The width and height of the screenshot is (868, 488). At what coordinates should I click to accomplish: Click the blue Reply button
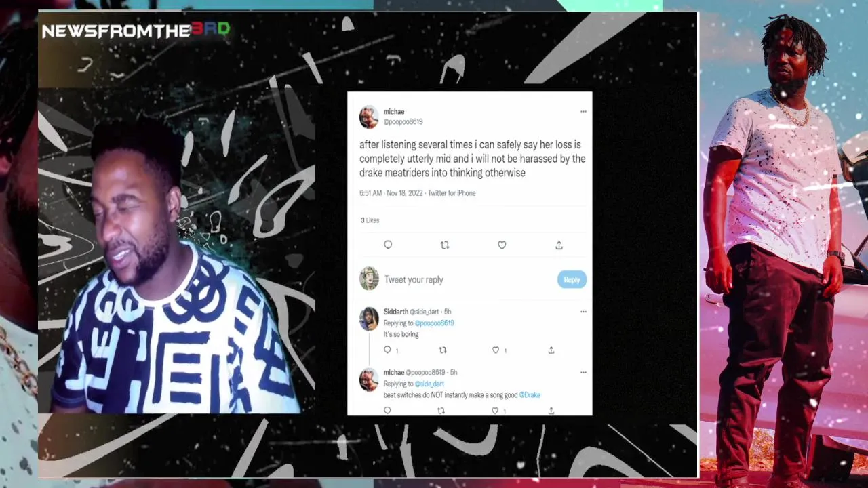572,279
